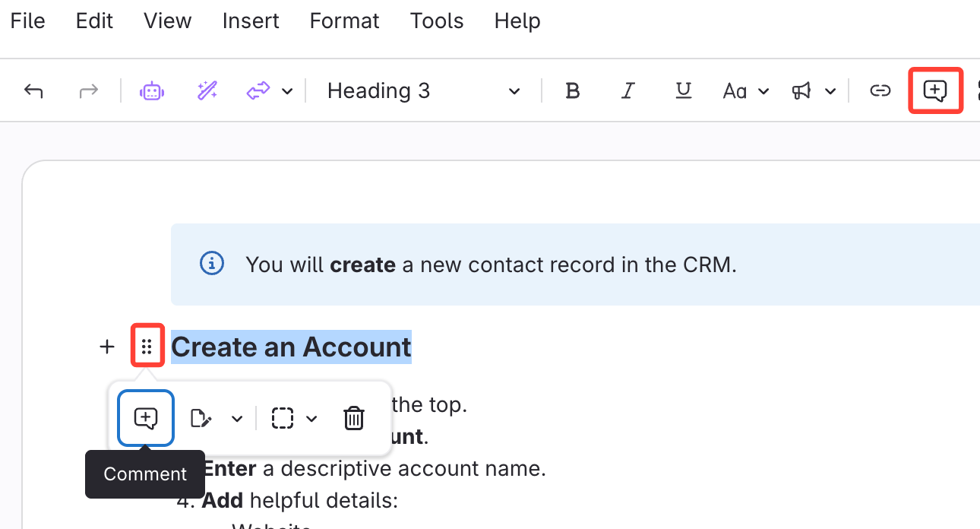The height and width of the screenshot is (529, 980).
Task: Click the greyed redo arrow
Action: 89,91
